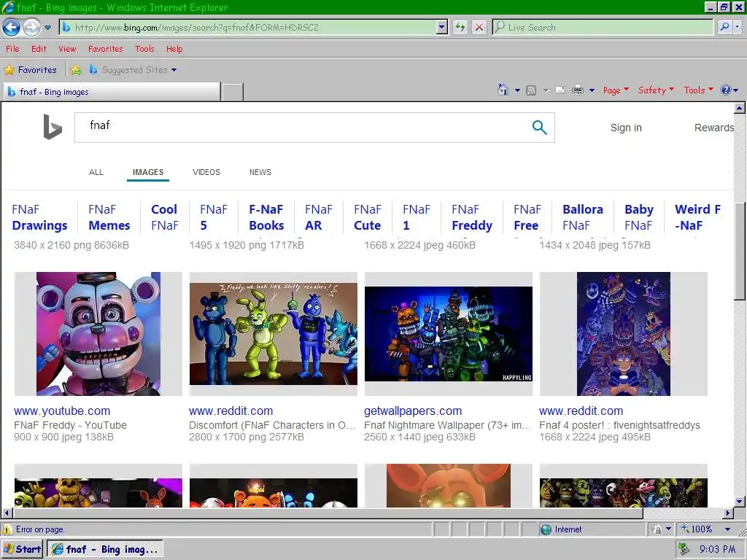
Task: Click the Favorites star button
Action: point(30,70)
